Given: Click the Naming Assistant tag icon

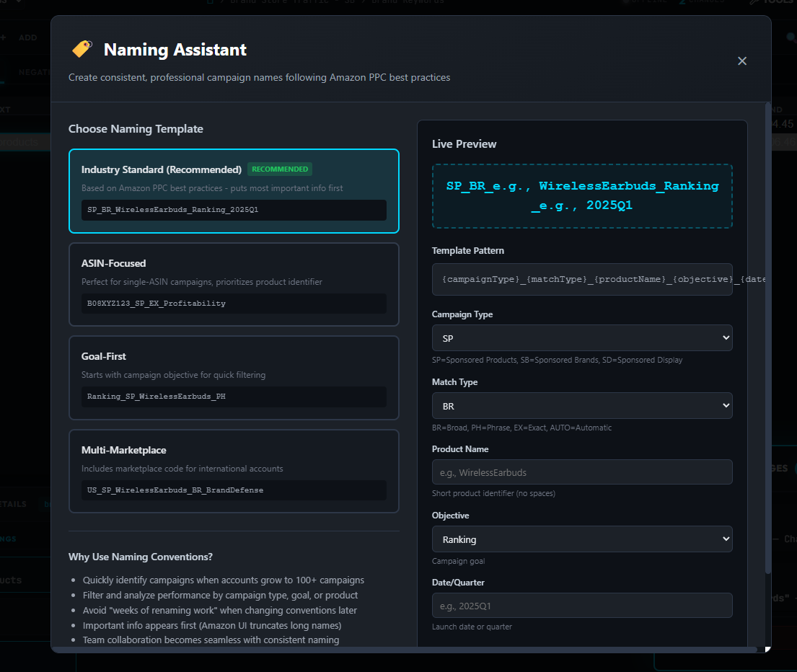Looking at the screenshot, I should tap(82, 50).
